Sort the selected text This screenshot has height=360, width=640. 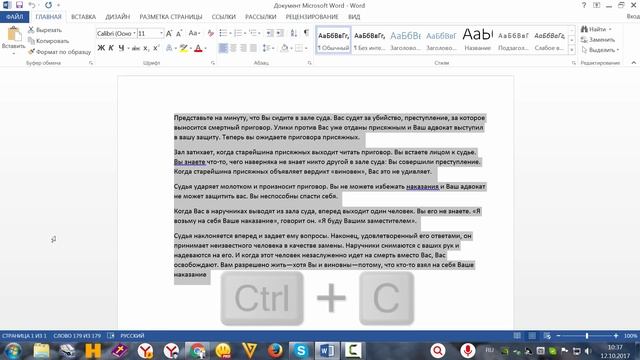point(294,33)
